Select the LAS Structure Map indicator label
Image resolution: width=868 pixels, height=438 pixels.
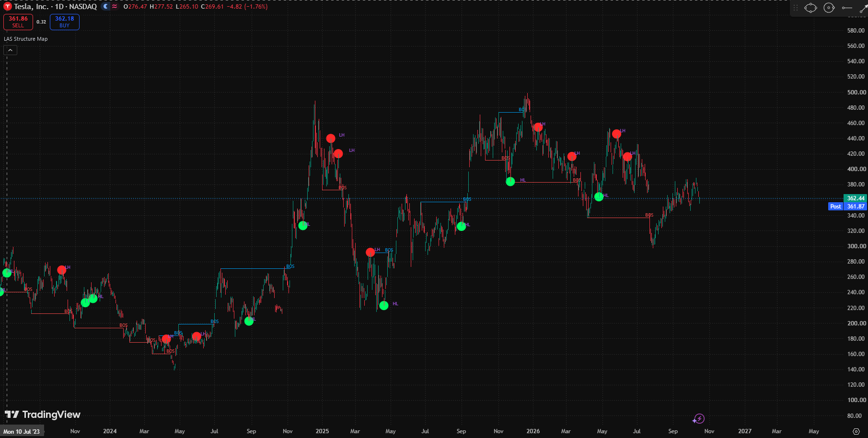pos(26,39)
